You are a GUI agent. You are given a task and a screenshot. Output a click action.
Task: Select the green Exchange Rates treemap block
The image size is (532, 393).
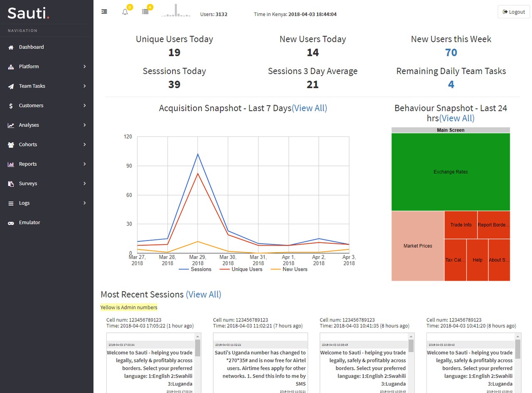[451, 172]
